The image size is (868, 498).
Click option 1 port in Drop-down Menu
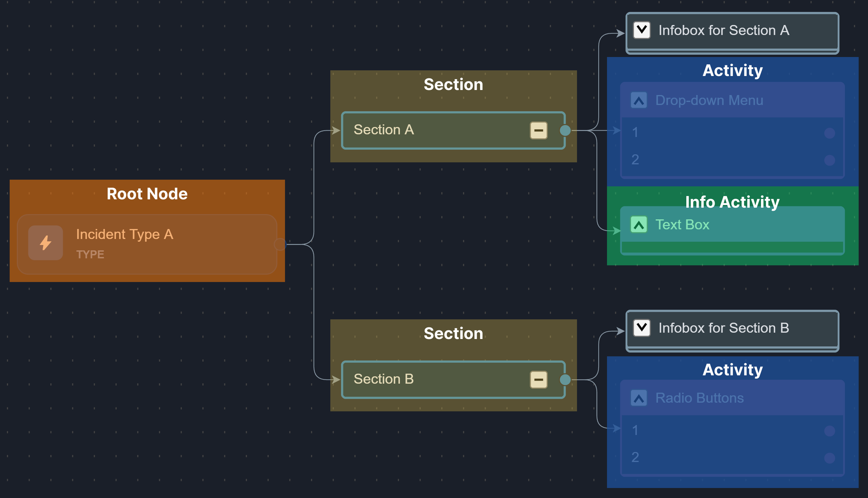point(829,133)
